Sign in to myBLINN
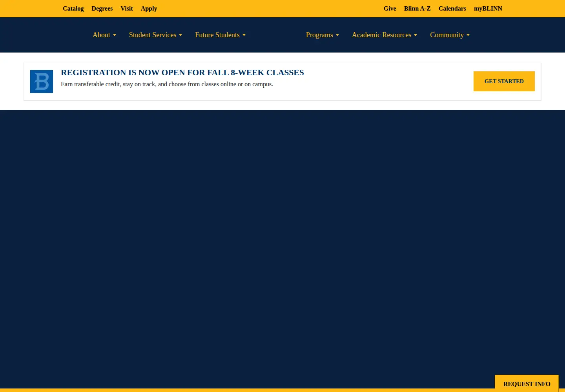This screenshot has width=565, height=392. click(488, 9)
